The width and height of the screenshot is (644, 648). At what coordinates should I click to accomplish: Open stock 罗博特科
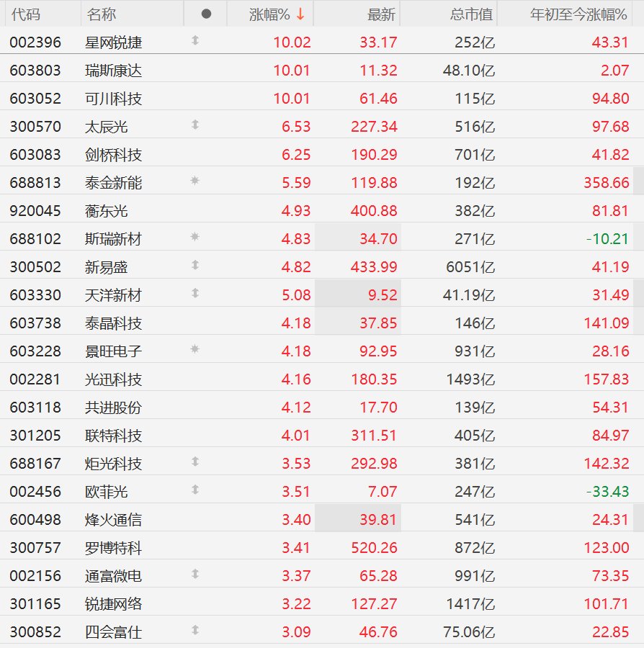coord(113,549)
